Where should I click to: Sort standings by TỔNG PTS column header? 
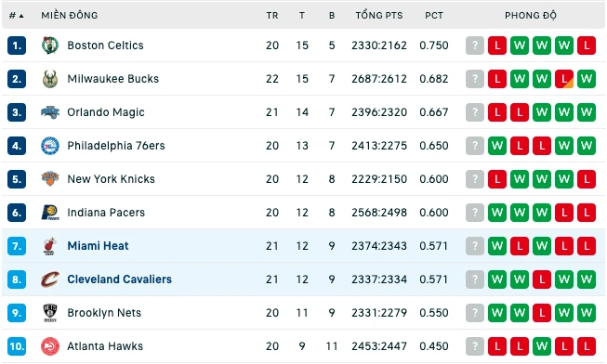click(x=379, y=16)
